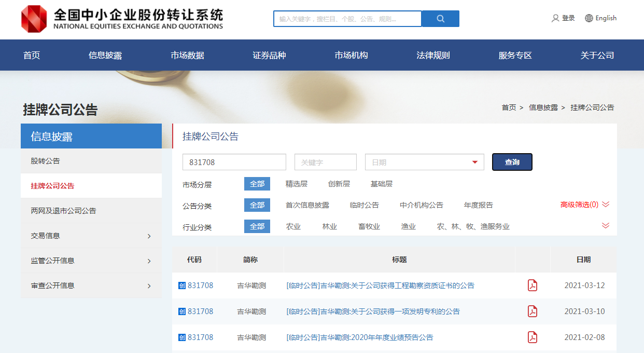Click 831708 code in 2021-02-08 row
Screen dimensions: 644x353
click(200, 337)
